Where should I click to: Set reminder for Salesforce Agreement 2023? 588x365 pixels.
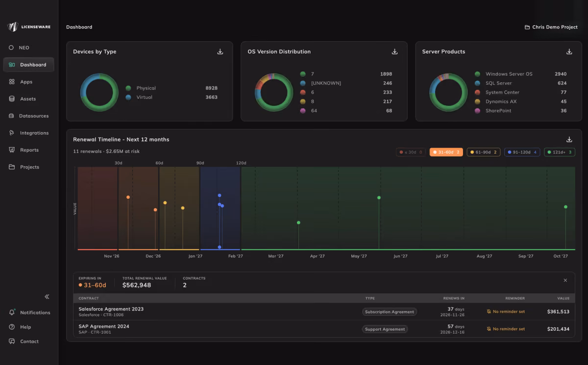coord(506,312)
